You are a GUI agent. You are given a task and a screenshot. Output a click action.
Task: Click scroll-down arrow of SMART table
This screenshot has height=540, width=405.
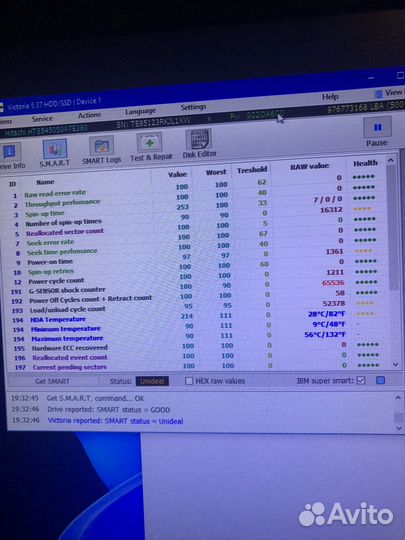coord(396,364)
